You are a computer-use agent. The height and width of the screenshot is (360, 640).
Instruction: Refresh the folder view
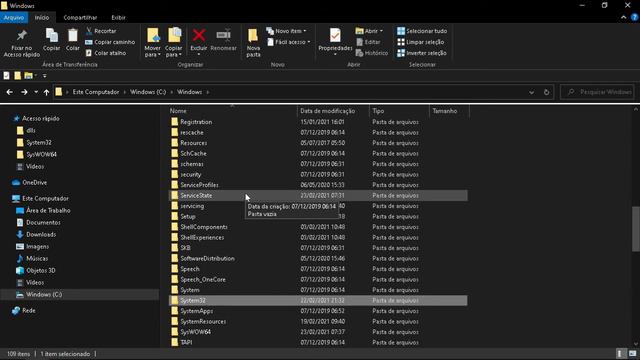[x=547, y=92]
